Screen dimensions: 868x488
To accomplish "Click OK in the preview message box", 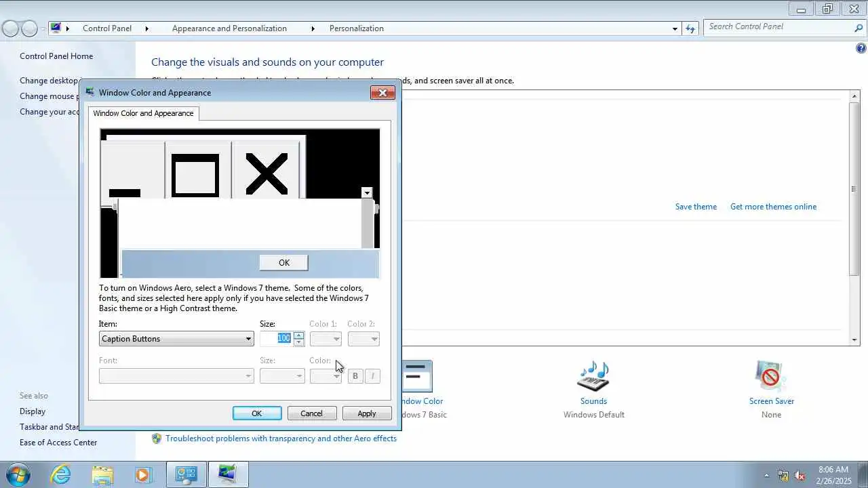I will tap(283, 262).
